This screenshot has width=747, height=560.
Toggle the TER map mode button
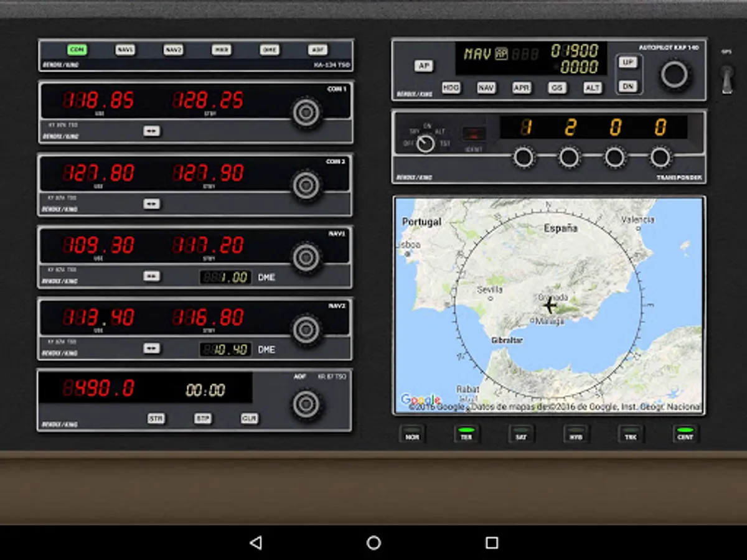[x=466, y=434]
